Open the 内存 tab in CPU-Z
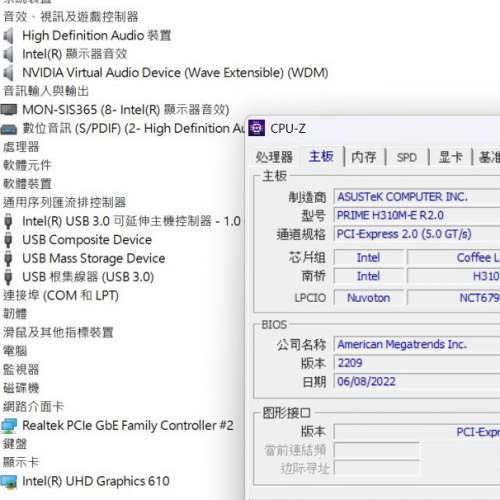 tap(364, 157)
